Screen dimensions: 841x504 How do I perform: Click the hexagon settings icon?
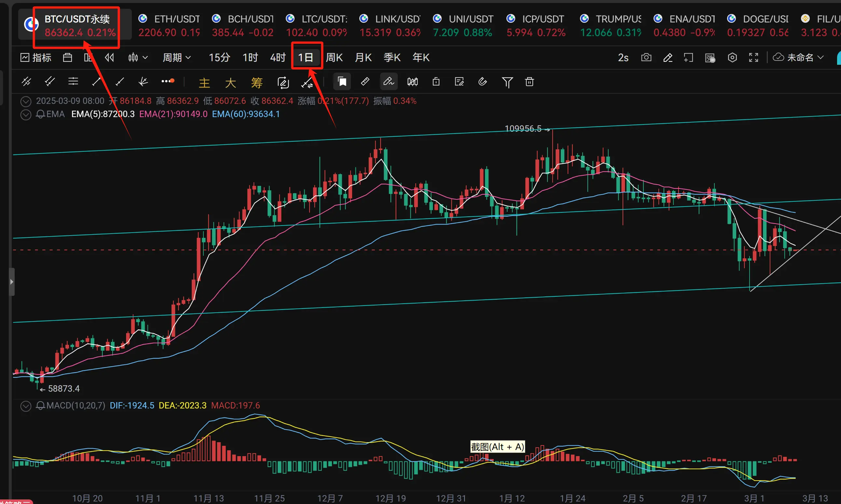coord(732,57)
